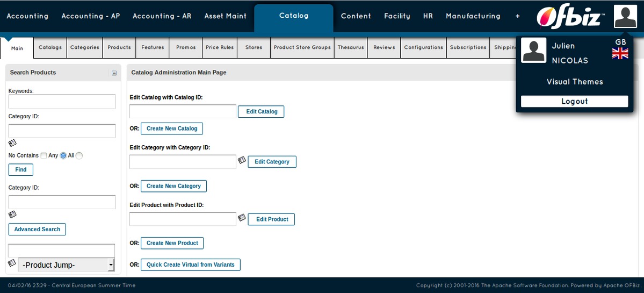Image resolution: width=644 pixels, height=293 pixels.
Task: Open the lookup icon beside Edit Category field
Action: (x=242, y=160)
